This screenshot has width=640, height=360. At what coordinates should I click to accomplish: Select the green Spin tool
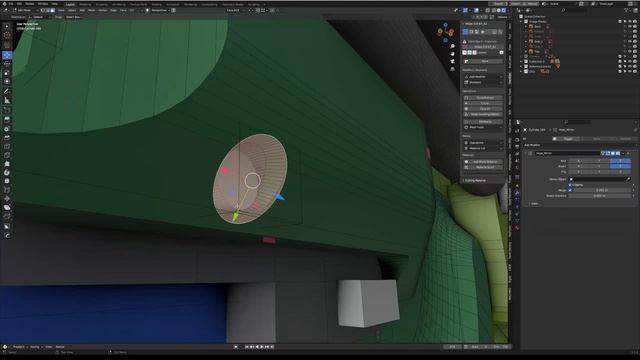(7, 173)
